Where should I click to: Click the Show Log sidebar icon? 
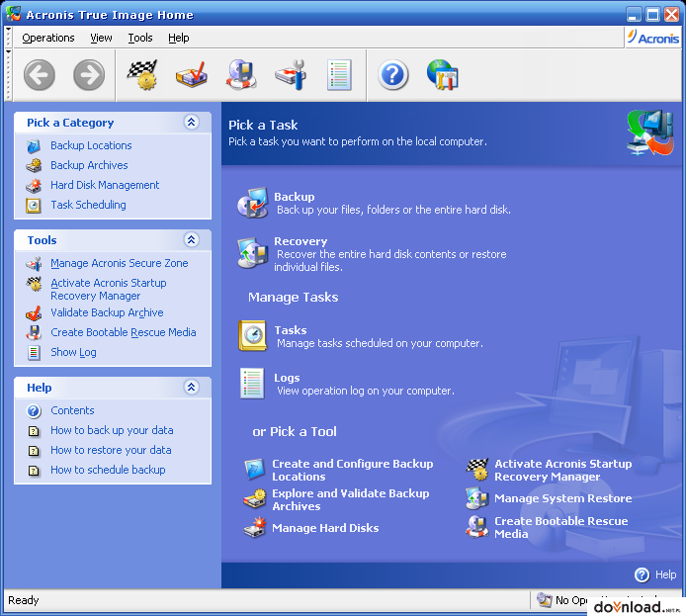tap(34, 353)
